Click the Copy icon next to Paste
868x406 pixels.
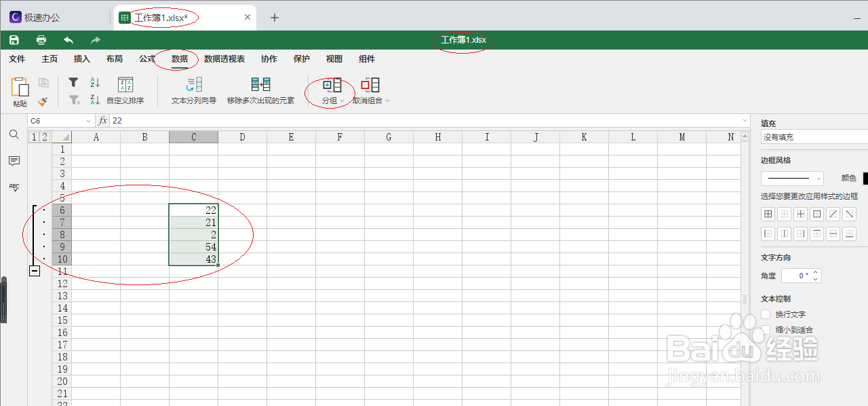(x=43, y=83)
